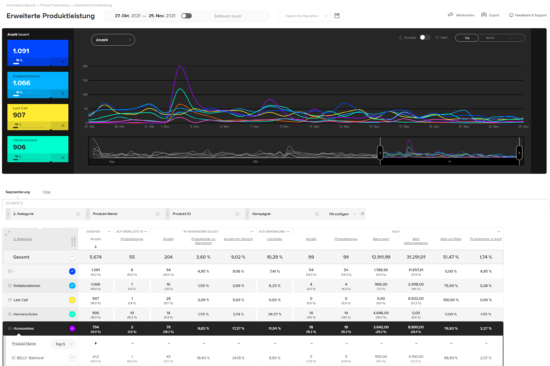This screenshot has height=366, width=550.
Task: Switch to the Filter tab
Action: pyautogui.click(x=47, y=192)
